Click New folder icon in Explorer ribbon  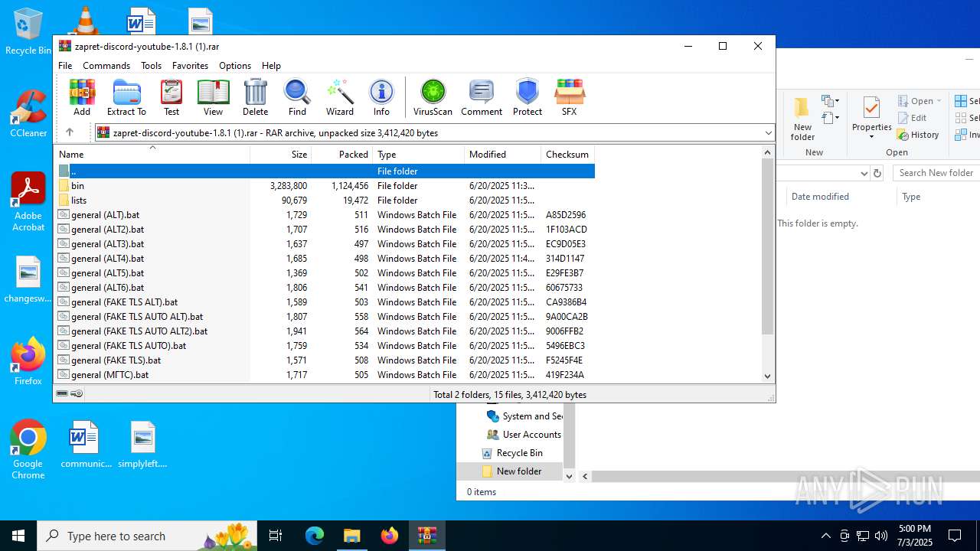tap(802, 118)
